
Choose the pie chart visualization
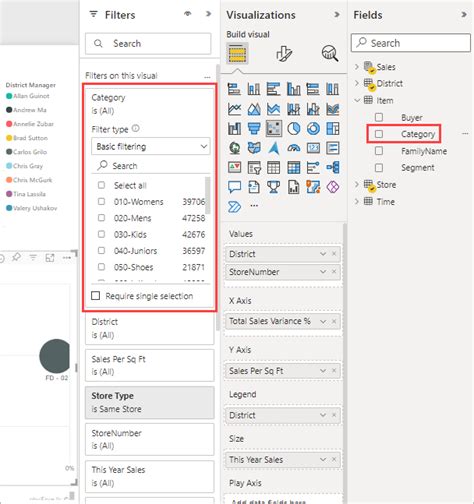[x=293, y=129]
